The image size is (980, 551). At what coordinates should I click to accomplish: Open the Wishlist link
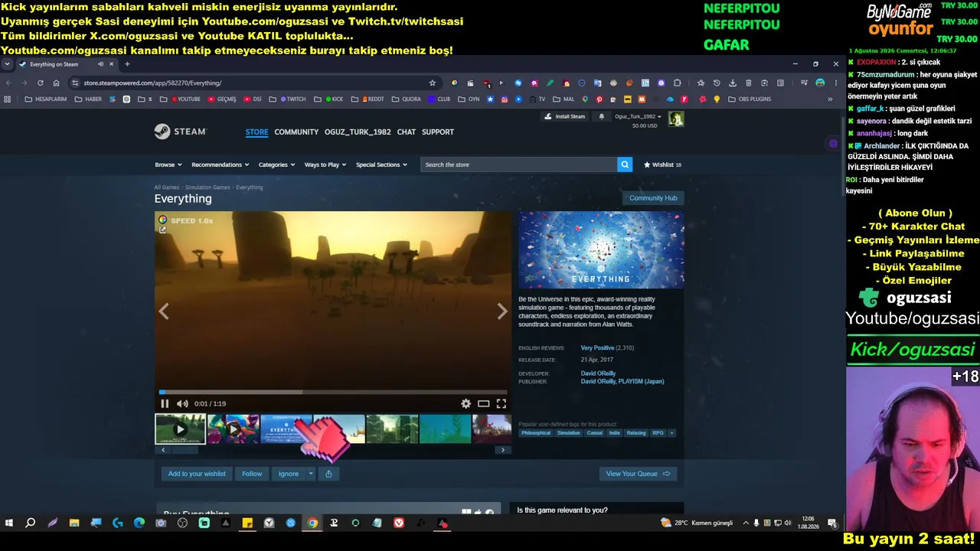(x=662, y=165)
